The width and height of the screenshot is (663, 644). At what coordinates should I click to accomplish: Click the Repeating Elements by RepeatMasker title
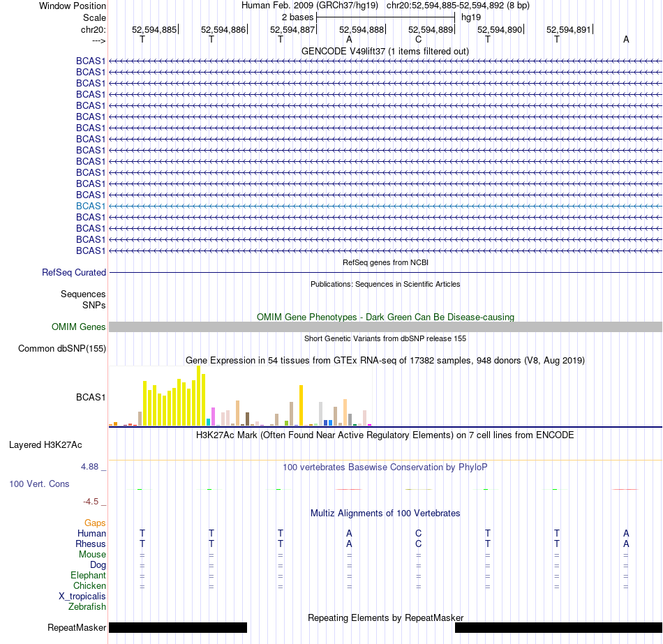click(x=385, y=617)
